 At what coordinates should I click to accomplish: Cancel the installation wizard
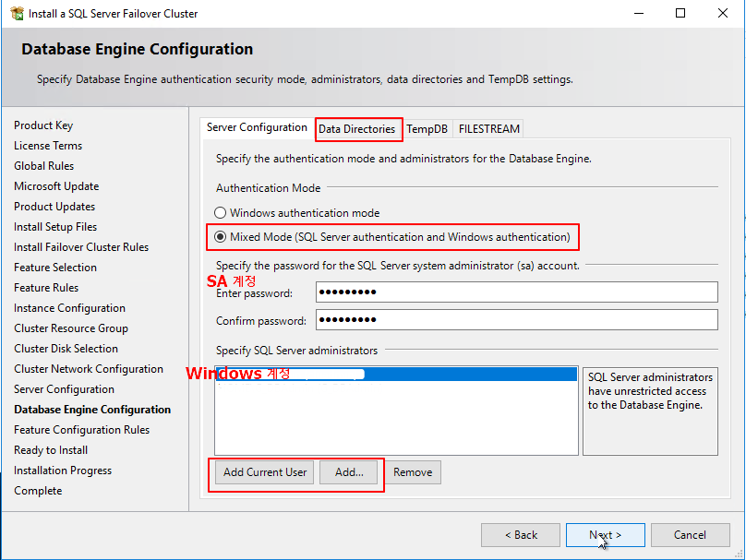(690, 535)
